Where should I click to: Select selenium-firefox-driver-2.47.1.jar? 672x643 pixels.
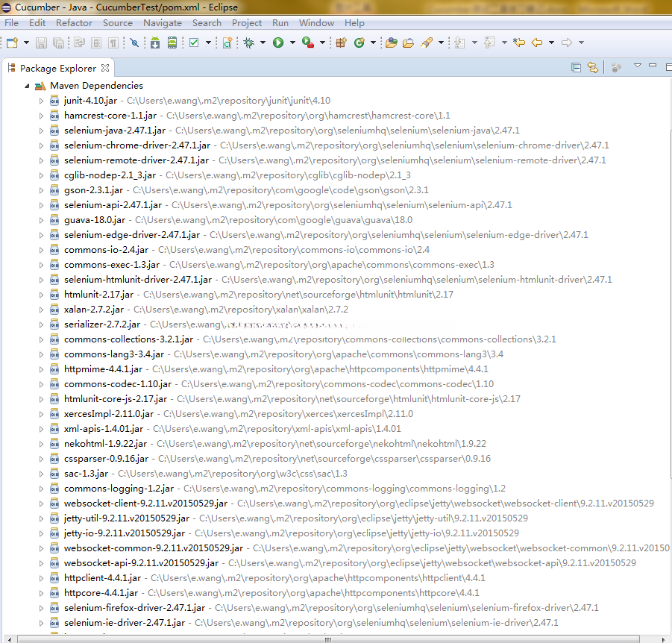pyautogui.click(x=134, y=608)
